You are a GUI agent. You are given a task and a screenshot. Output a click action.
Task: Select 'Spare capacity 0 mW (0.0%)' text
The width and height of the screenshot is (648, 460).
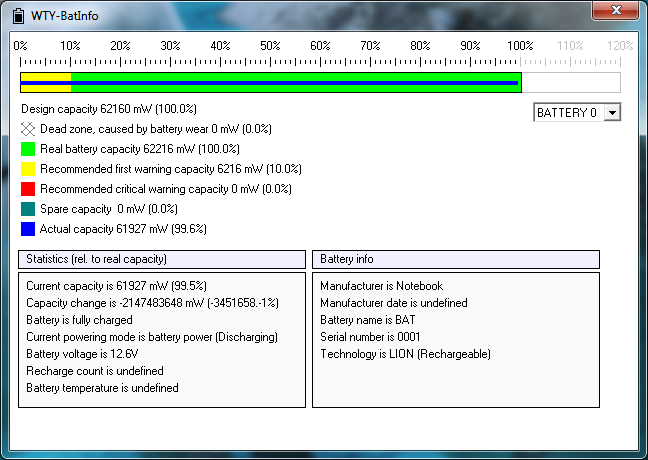tap(109, 209)
